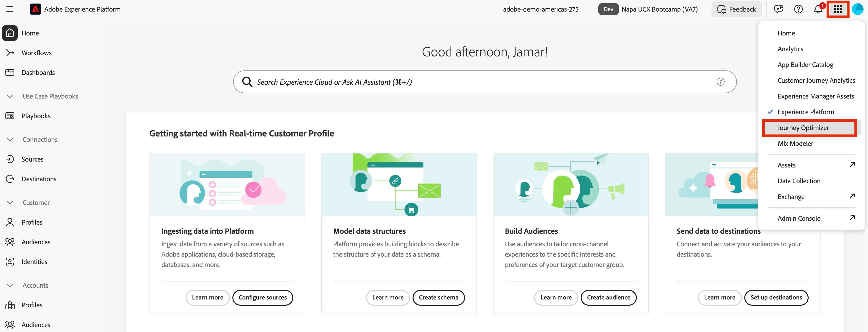Open the notifications bell

pyautogui.click(x=818, y=9)
